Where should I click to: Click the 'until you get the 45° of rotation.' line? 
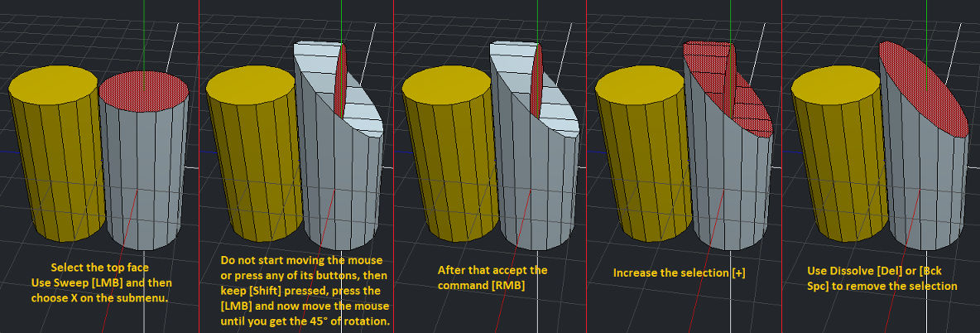click(x=305, y=322)
